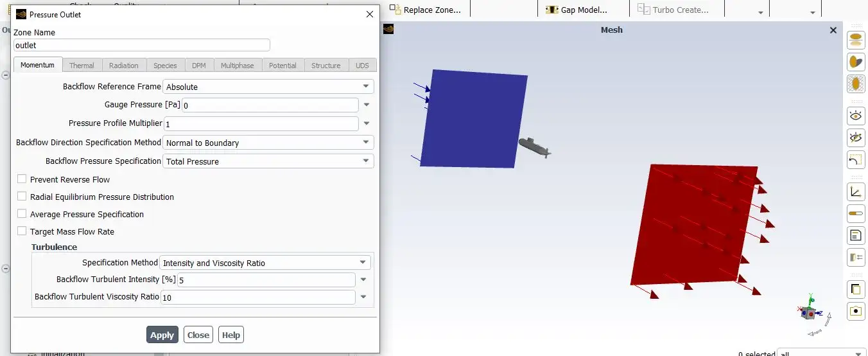Click the Apply button
Viewport: 868px width, 356px height.
click(x=162, y=335)
